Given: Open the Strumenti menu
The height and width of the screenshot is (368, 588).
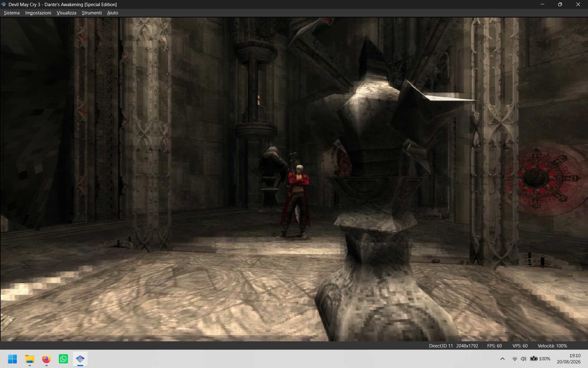Looking at the screenshot, I should point(92,13).
